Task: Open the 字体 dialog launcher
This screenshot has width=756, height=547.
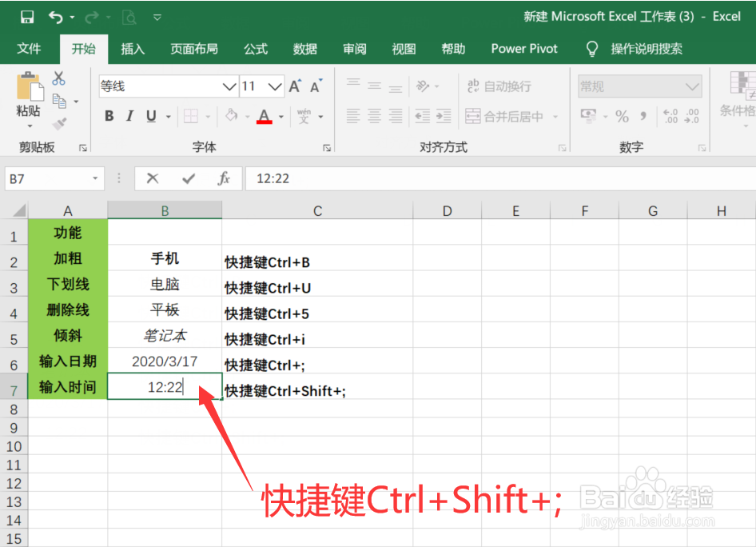Action: click(x=327, y=148)
